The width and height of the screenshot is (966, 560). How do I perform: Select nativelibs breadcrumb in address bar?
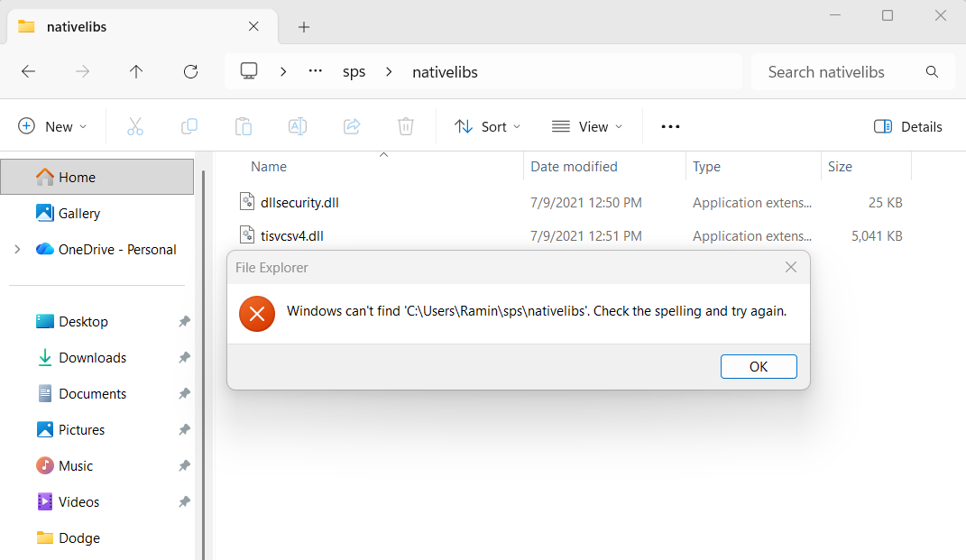click(445, 72)
